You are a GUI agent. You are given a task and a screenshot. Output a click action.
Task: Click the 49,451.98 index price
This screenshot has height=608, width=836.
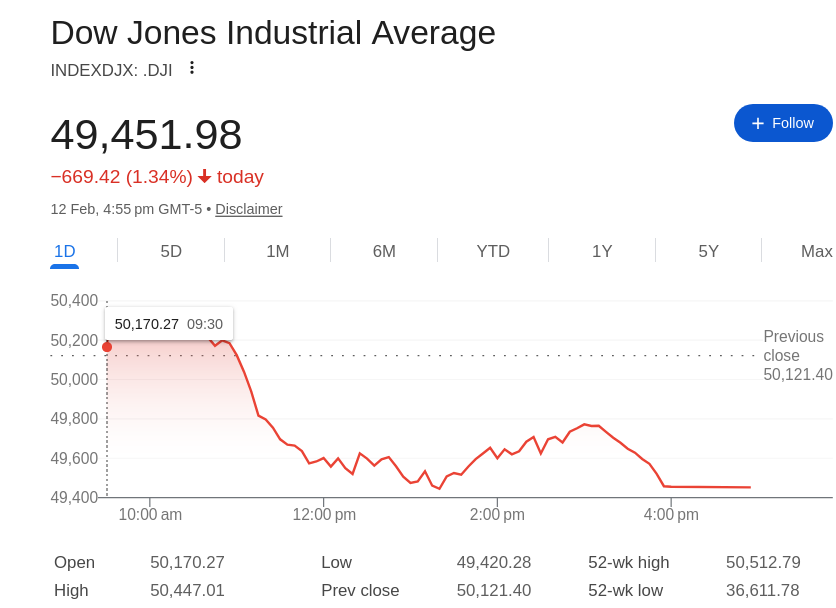coord(146,135)
